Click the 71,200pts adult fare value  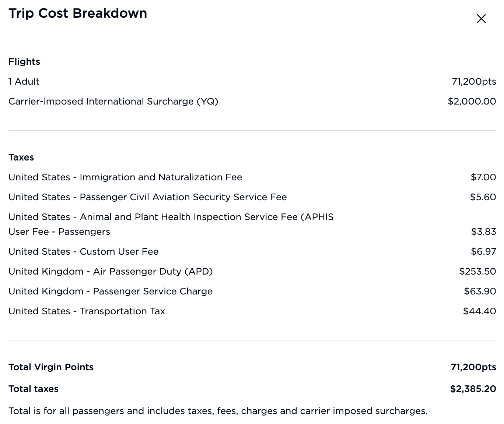click(x=474, y=81)
